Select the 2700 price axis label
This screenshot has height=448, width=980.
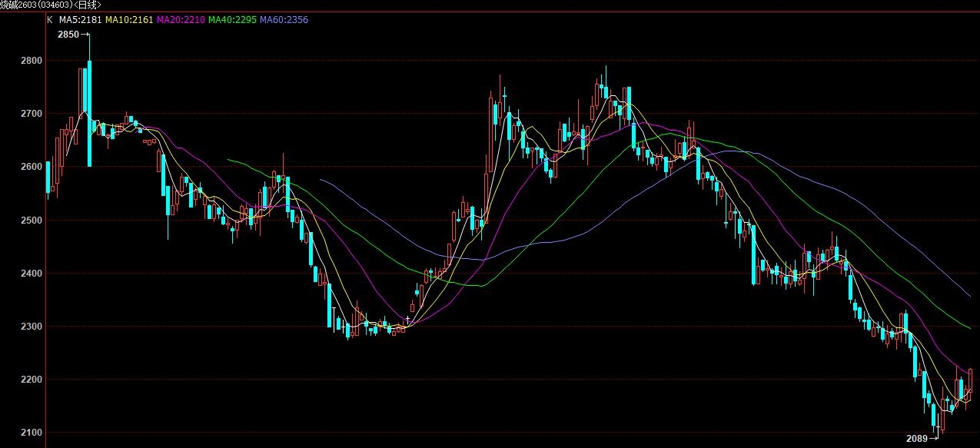click(x=32, y=114)
